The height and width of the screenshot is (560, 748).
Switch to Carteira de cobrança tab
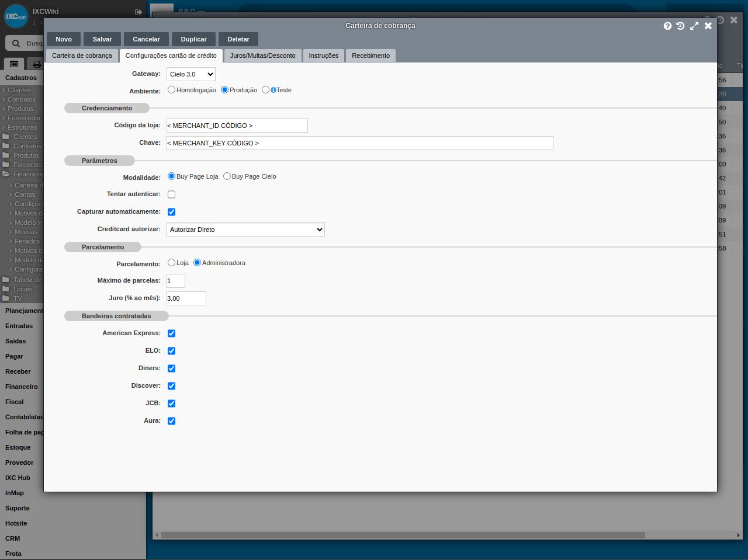pyautogui.click(x=82, y=55)
